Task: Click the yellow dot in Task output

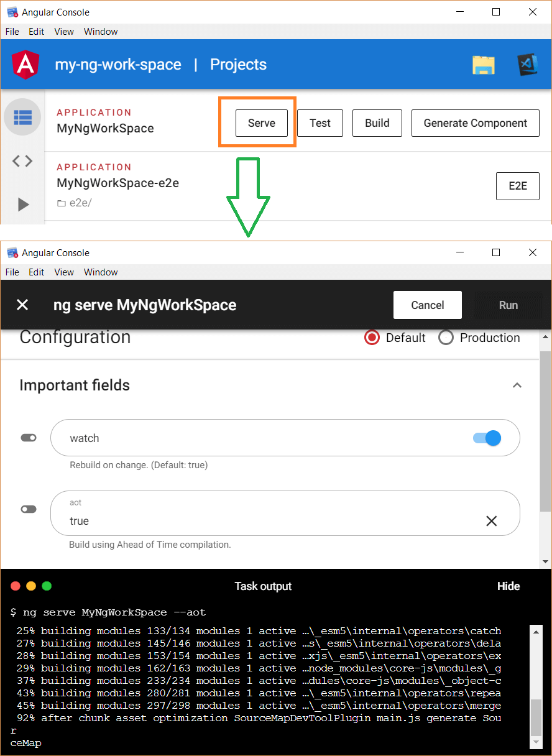Action: pyautogui.click(x=31, y=586)
